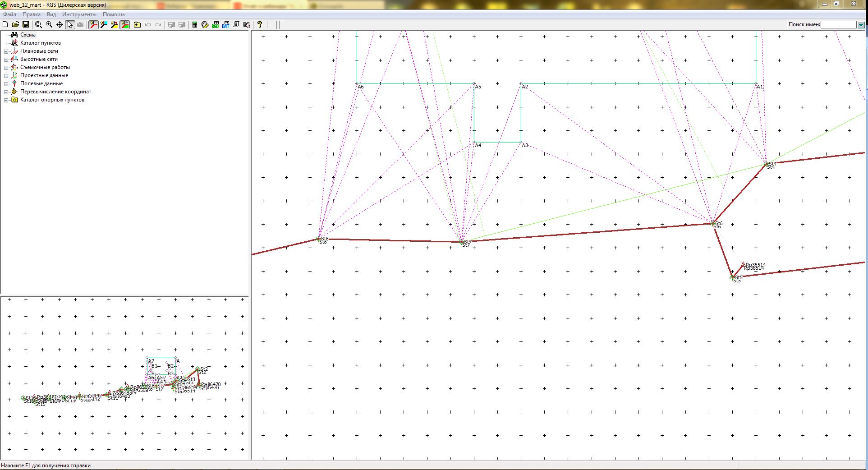Toggle the height networks layer button

(104, 25)
